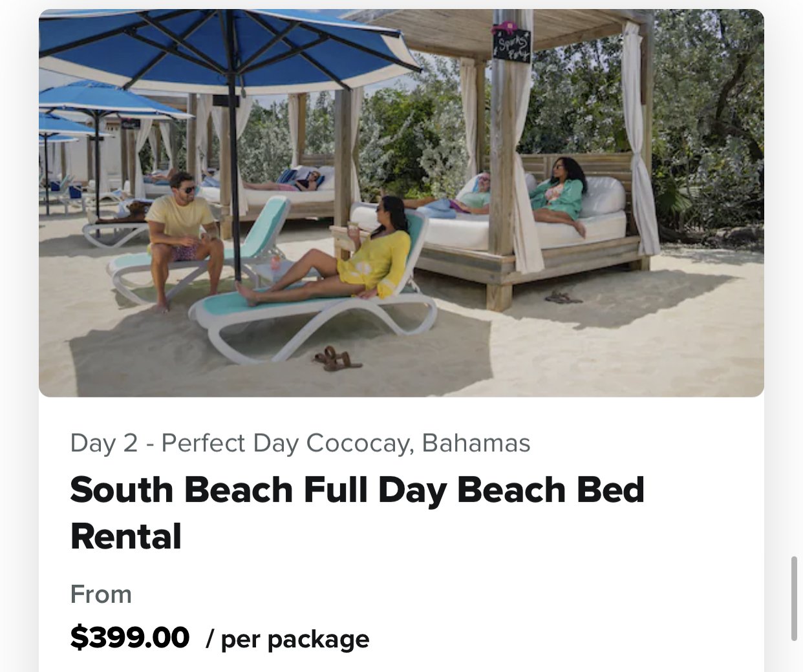Click the chalkboard sign on the cabana post
The image size is (803, 672).
coord(512,44)
